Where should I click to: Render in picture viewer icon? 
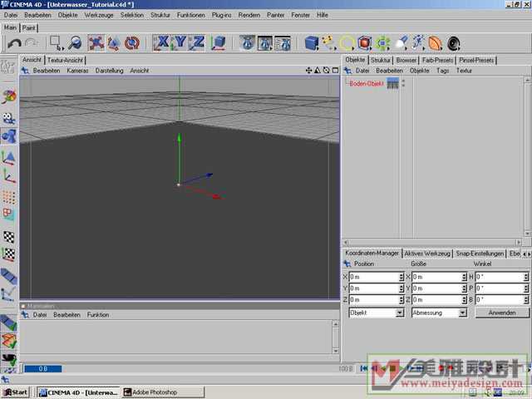[x=264, y=43]
